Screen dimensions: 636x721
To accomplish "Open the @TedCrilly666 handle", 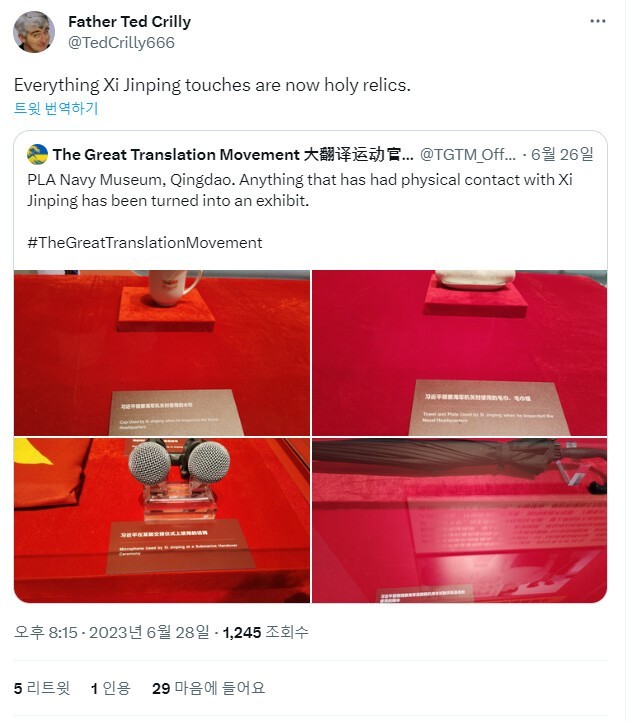I will 121,43.
